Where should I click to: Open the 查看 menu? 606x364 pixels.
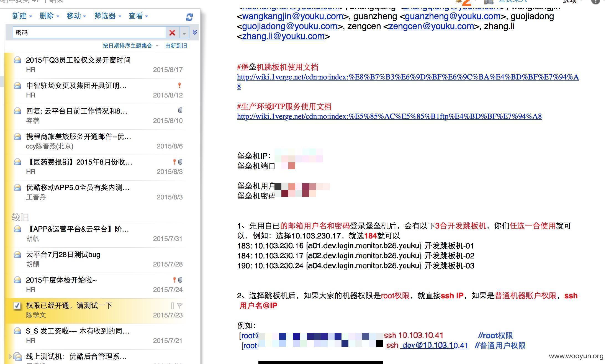coord(138,16)
